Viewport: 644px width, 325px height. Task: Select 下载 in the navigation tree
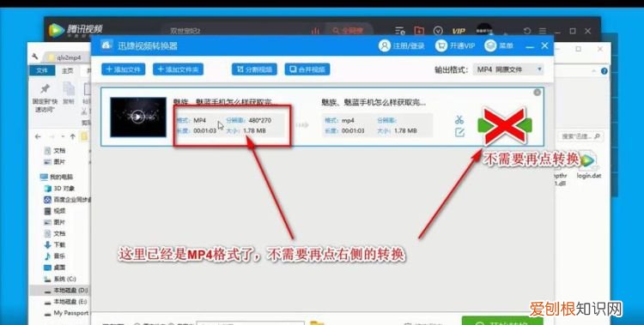(x=59, y=245)
